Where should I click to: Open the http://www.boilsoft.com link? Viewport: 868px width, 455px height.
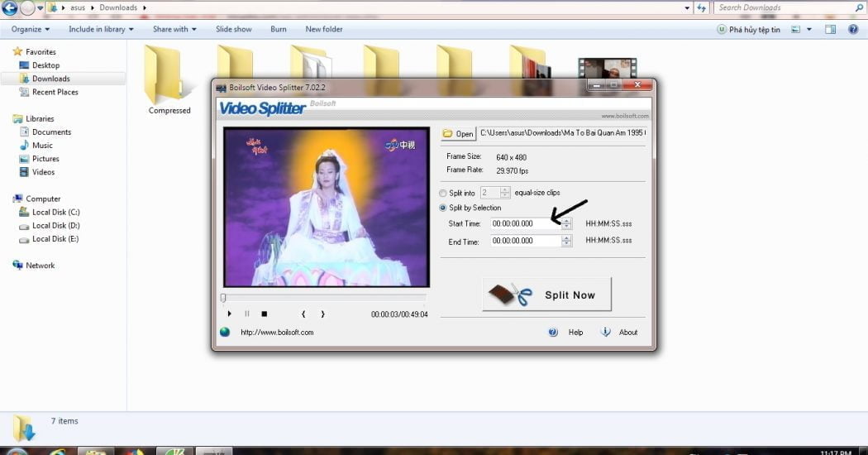click(x=277, y=333)
